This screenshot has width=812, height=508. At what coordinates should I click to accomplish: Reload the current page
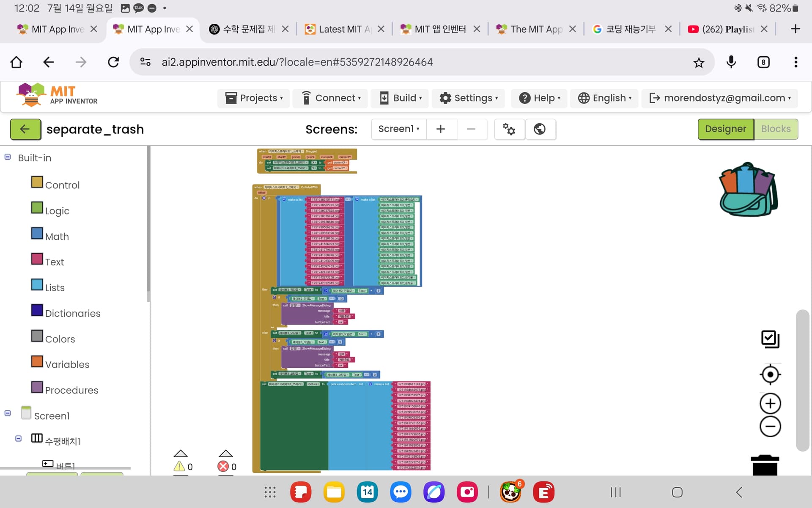(113, 62)
